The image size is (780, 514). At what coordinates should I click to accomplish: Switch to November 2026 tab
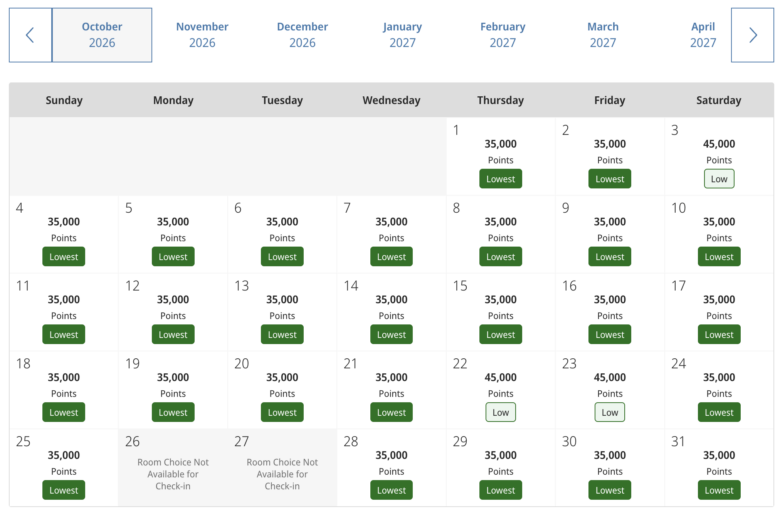202,35
